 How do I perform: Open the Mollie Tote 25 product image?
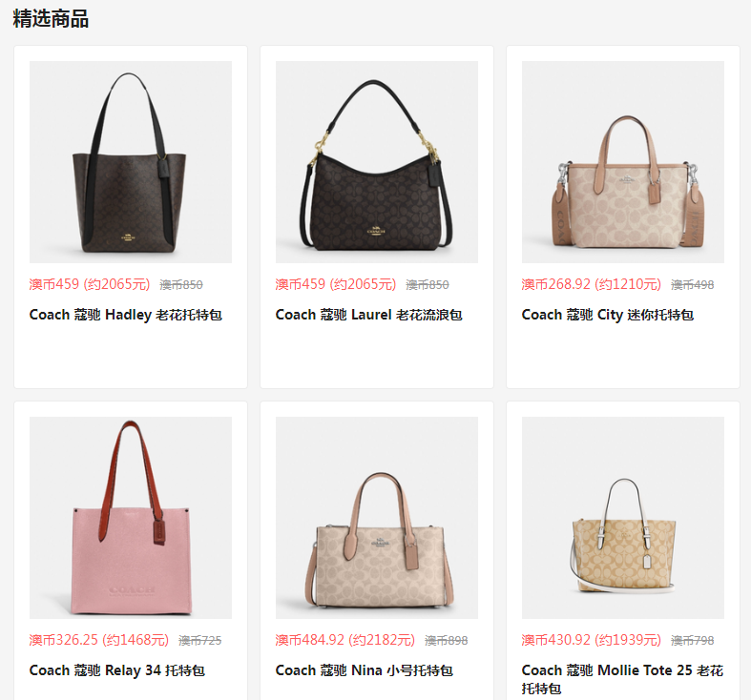click(x=622, y=518)
